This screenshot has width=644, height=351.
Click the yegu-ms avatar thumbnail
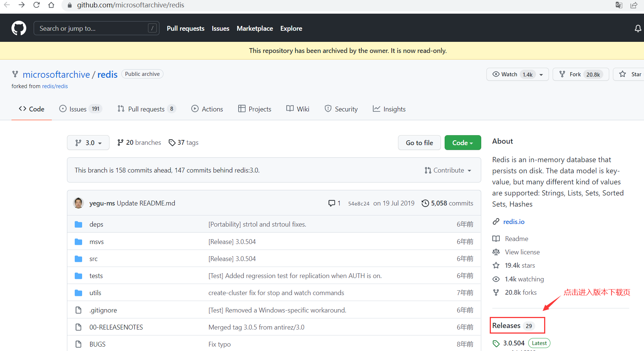(x=78, y=203)
